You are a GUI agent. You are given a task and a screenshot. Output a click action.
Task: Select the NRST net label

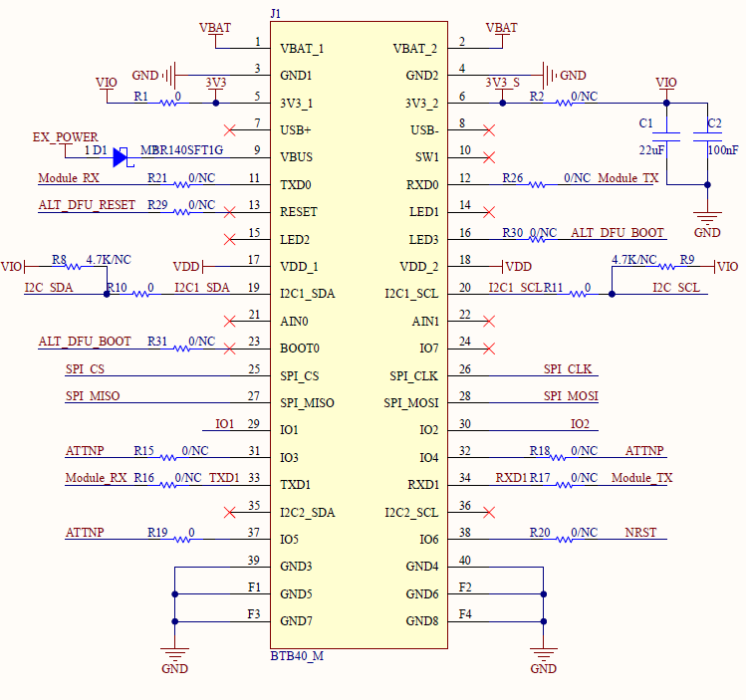click(x=640, y=533)
